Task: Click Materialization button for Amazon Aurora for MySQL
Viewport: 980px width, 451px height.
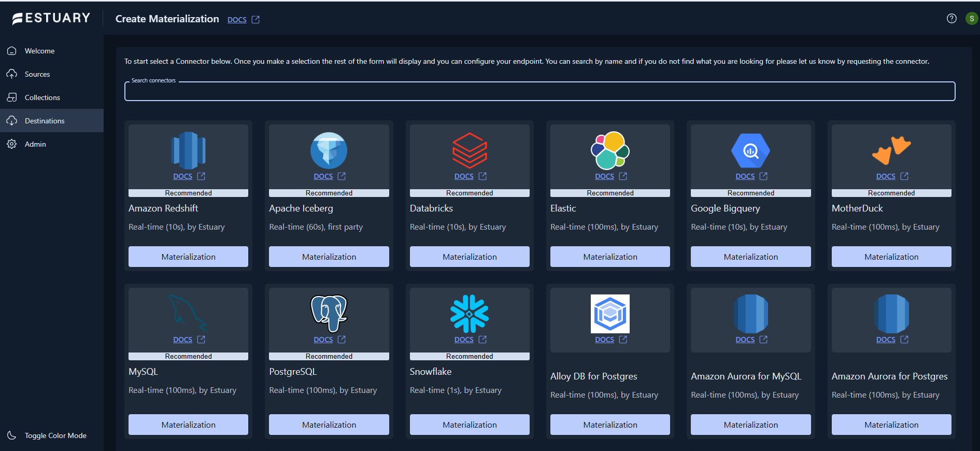Action: (750, 425)
